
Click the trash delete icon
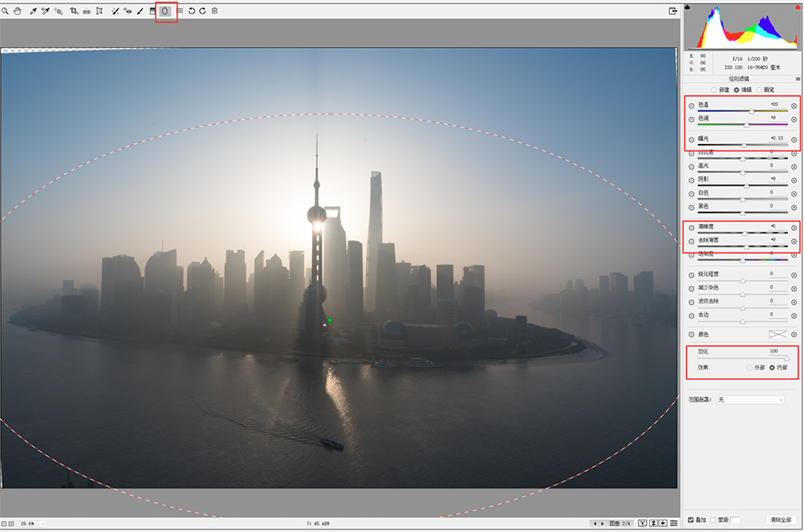pyautogui.click(x=215, y=11)
